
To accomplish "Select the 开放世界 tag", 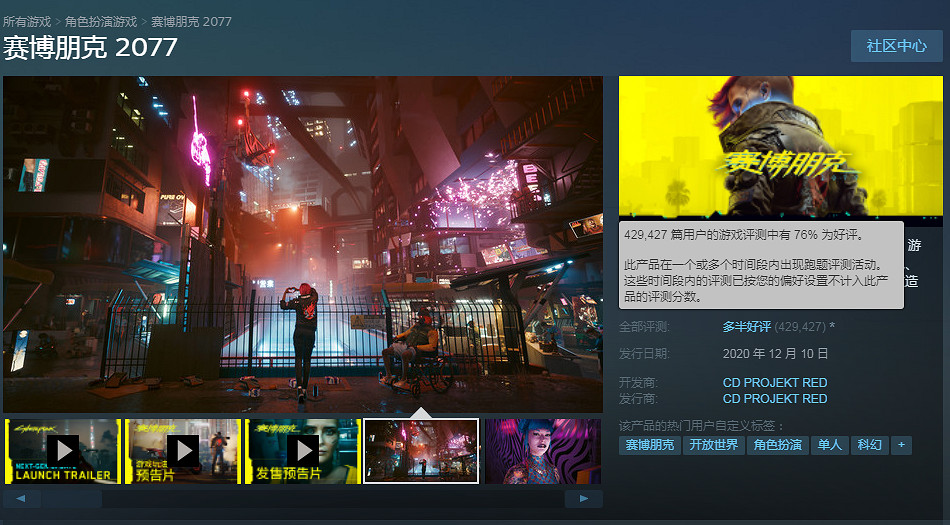I will tap(714, 445).
